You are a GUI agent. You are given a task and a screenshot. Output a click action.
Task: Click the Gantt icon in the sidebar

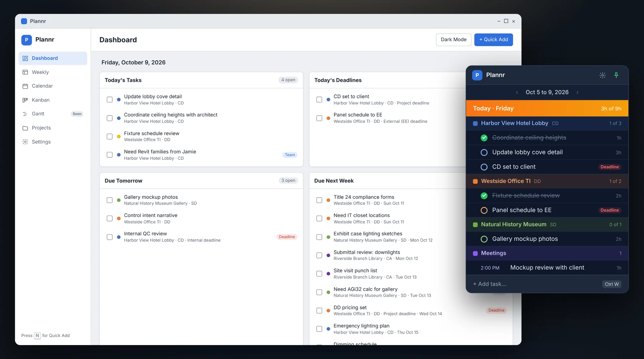(x=25, y=114)
